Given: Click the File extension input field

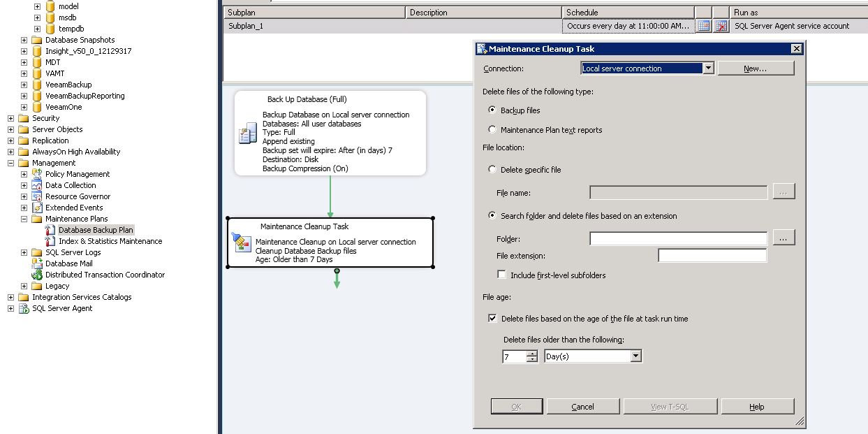Looking at the screenshot, I should pyautogui.click(x=712, y=256).
